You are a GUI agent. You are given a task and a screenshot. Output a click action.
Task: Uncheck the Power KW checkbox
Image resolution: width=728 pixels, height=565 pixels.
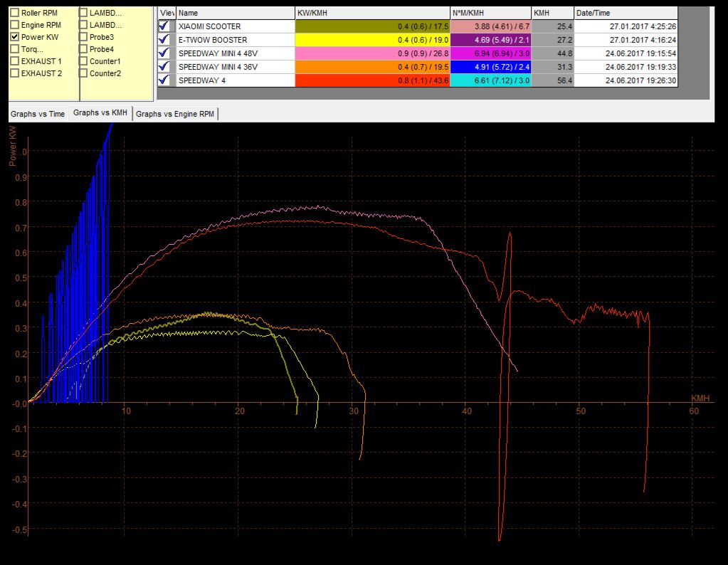[x=15, y=37]
